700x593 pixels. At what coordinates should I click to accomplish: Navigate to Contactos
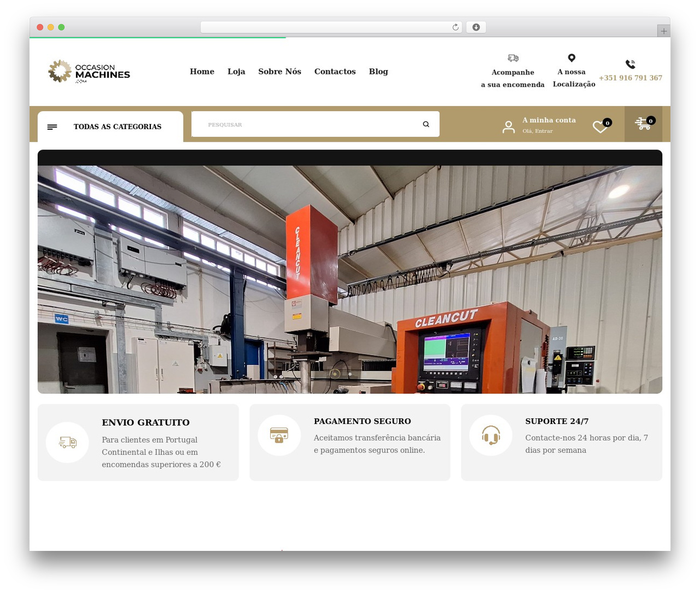pos(335,72)
